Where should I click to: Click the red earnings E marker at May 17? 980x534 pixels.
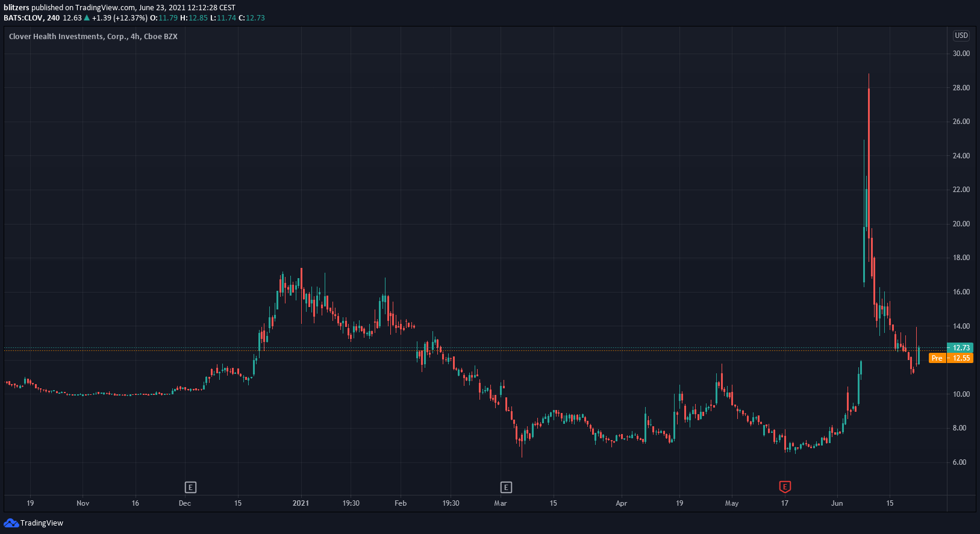785,487
